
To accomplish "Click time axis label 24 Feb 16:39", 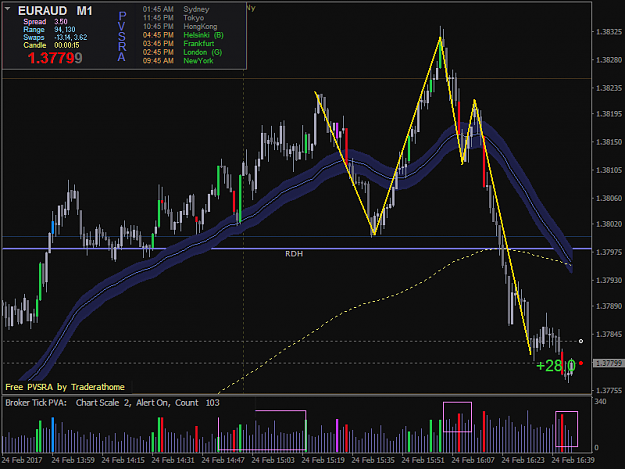I will click(x=573, y=460).
